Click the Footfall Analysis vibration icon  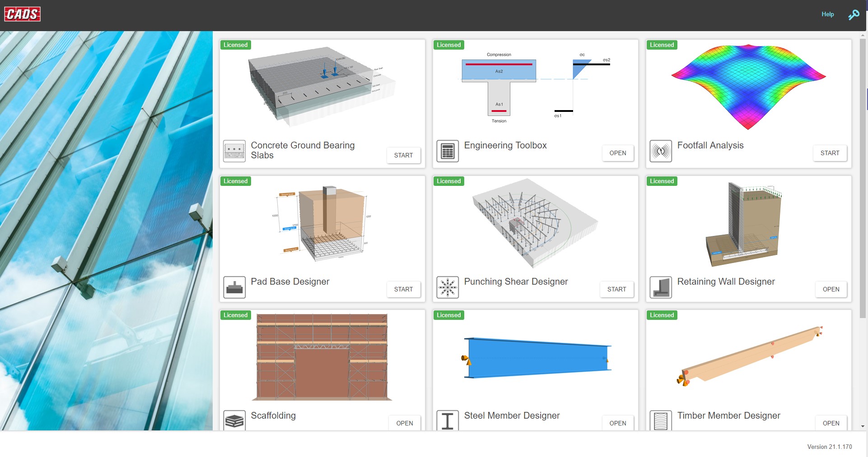[x=661, y=151]
